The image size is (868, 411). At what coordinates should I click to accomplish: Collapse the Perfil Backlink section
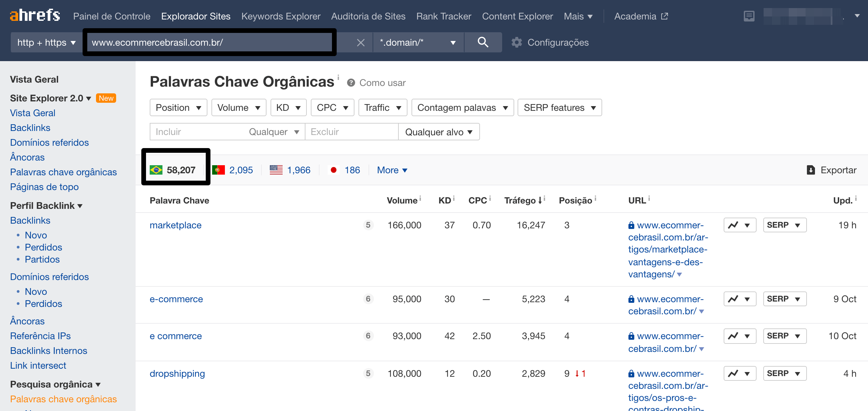(46, 205)
